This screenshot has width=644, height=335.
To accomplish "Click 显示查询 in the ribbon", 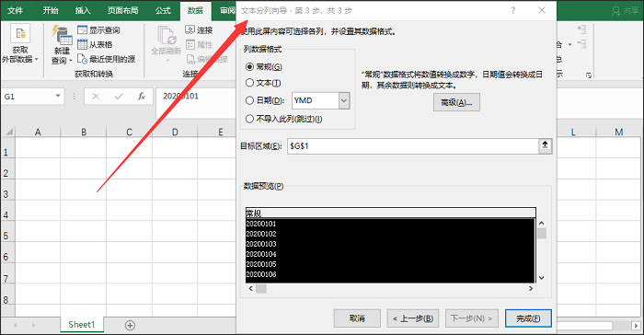I will tap(99, 30).
